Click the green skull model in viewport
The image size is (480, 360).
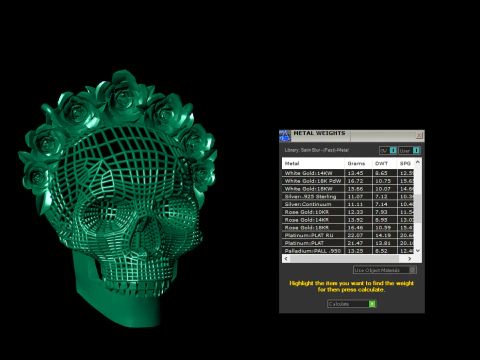(x=118, y=199)
